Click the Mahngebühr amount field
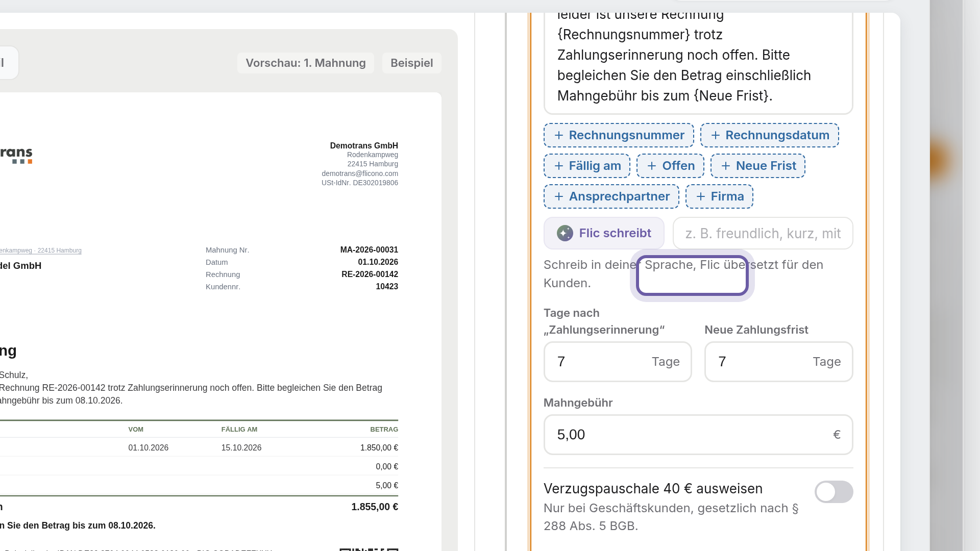980x551 pixels. tap(698, 435)
